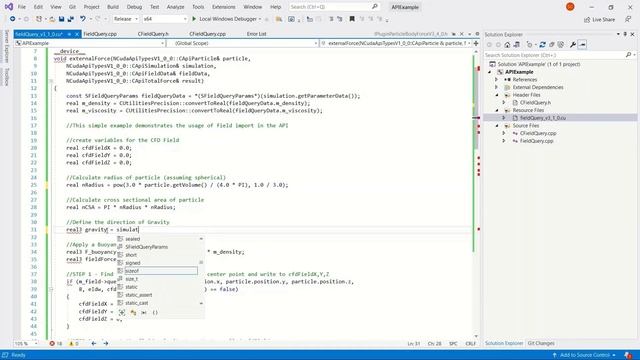
Task: Switch to the FieldQuery.cpp editor tab
Action: click(x=100, y=34)
